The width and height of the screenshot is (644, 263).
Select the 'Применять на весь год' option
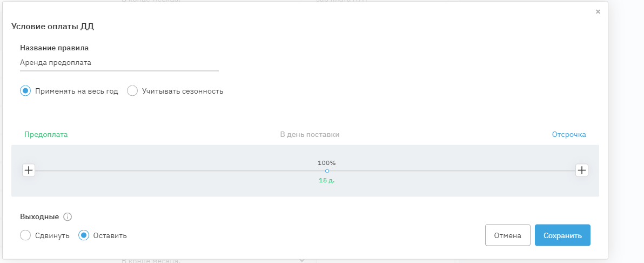pos(25,91)
